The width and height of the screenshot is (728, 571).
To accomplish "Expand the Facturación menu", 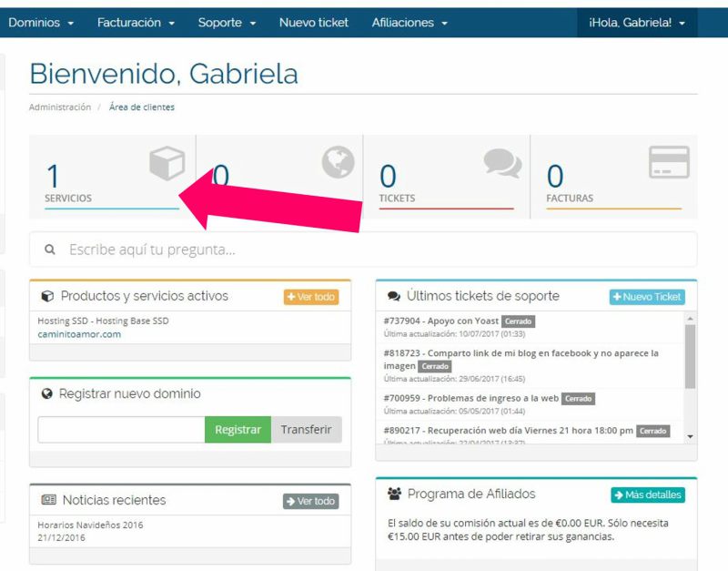I will [136, 23].
